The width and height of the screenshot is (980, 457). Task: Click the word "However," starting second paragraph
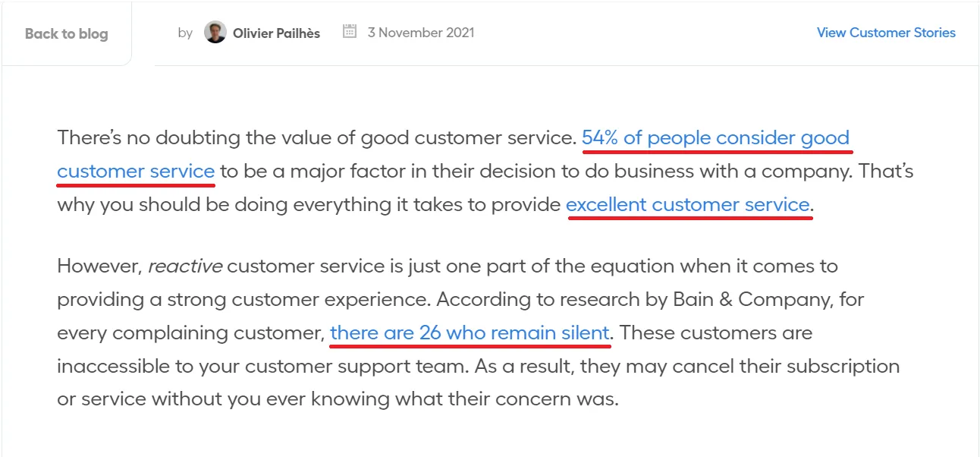point(99,266)
